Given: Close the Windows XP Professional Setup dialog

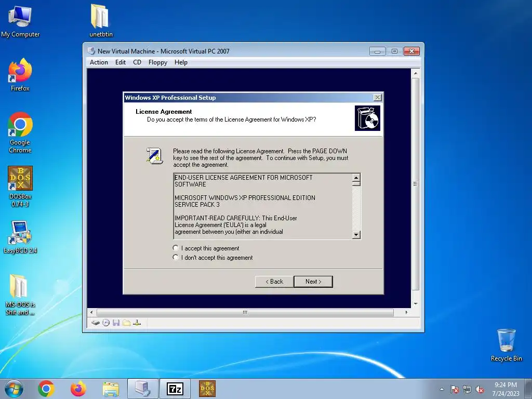Looking at the screenshot, I should pos(377,97).
